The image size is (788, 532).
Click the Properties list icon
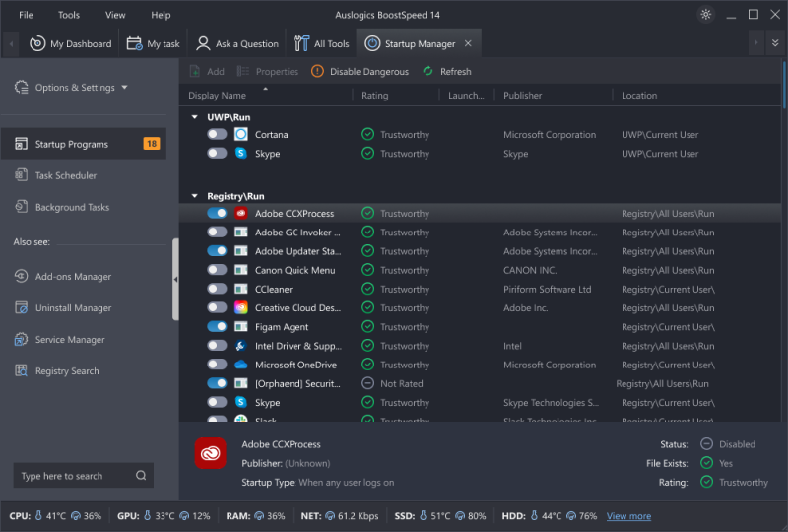click(x=243, y=71)
